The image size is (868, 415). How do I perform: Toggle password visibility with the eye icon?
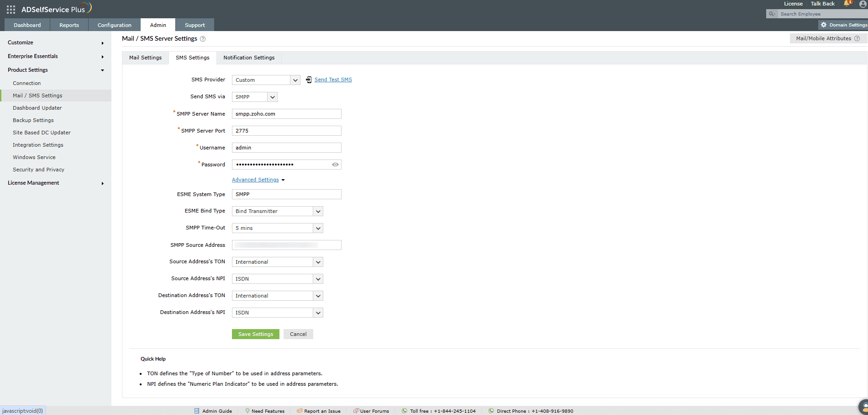point(335,164)
